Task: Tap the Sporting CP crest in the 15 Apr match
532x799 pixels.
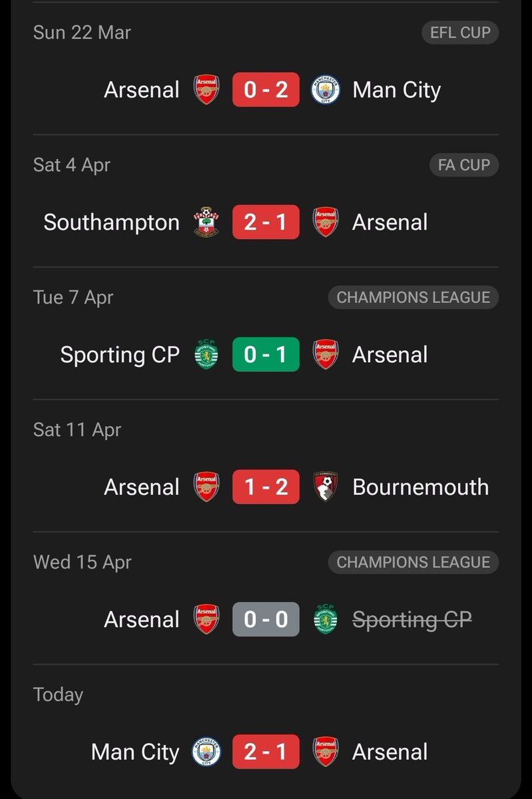Action: tap(326, 620)
